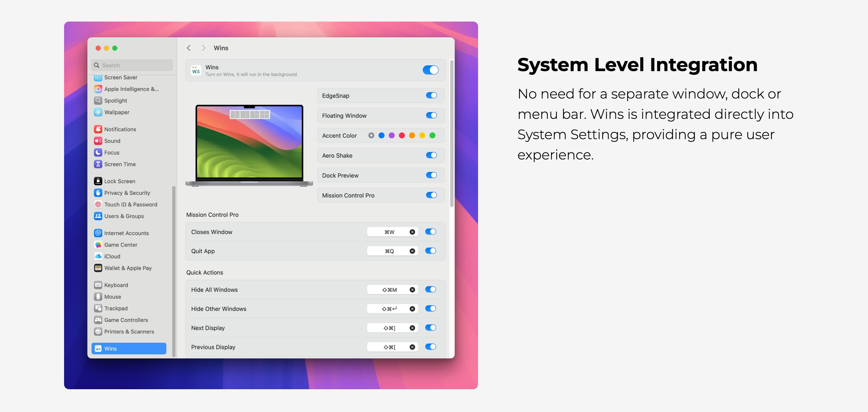The width and height of the screenshot is (868, 412).
Task: Select the iCloud cloud icon
Action: [98, 256]
